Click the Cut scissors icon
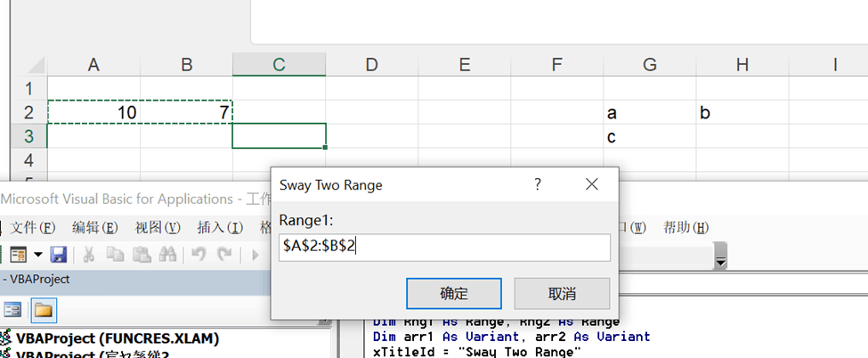This screenshot has height=358, width=868. tap(88, 255)
